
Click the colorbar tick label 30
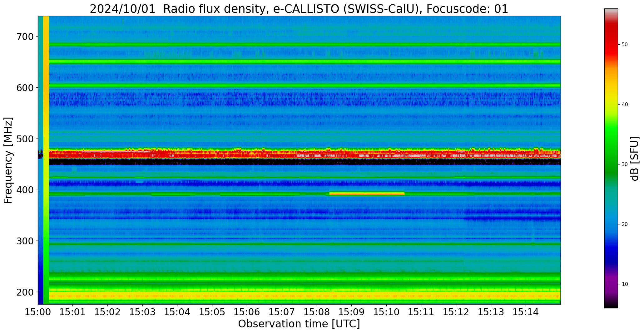click(625, 164)
